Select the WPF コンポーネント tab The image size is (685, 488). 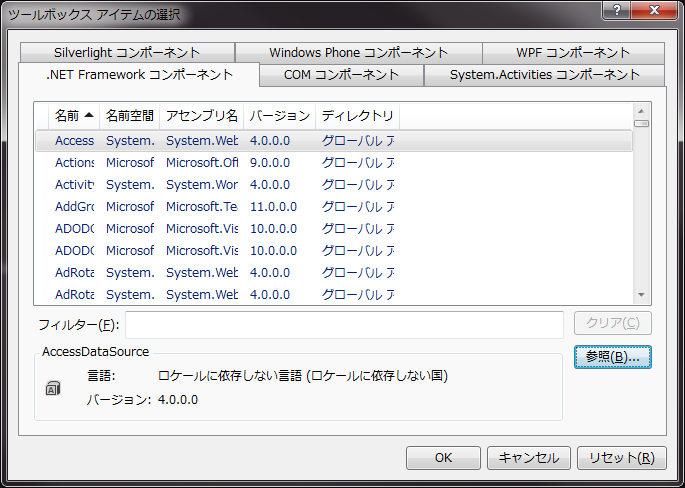click(x=573, y=53)
